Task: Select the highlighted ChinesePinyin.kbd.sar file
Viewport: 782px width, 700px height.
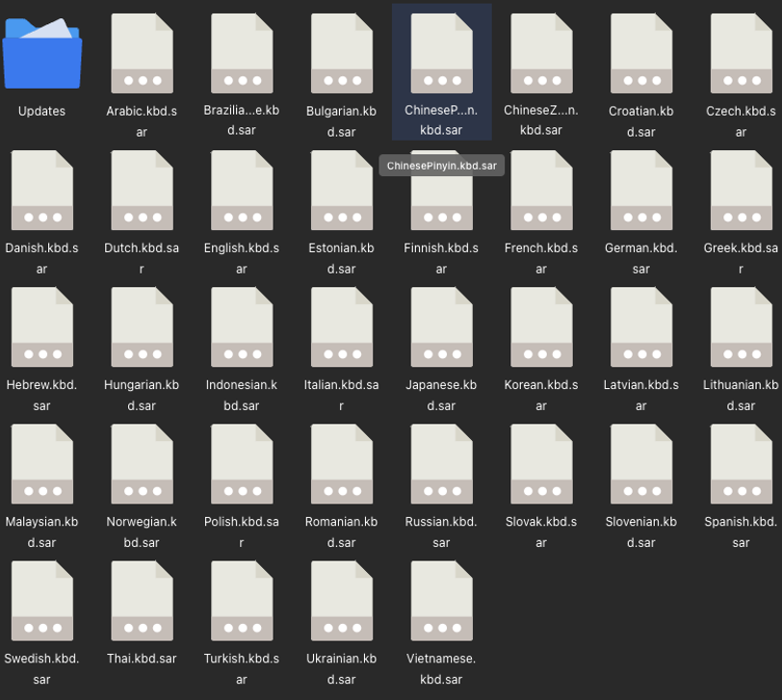Action: coord(442,54)
